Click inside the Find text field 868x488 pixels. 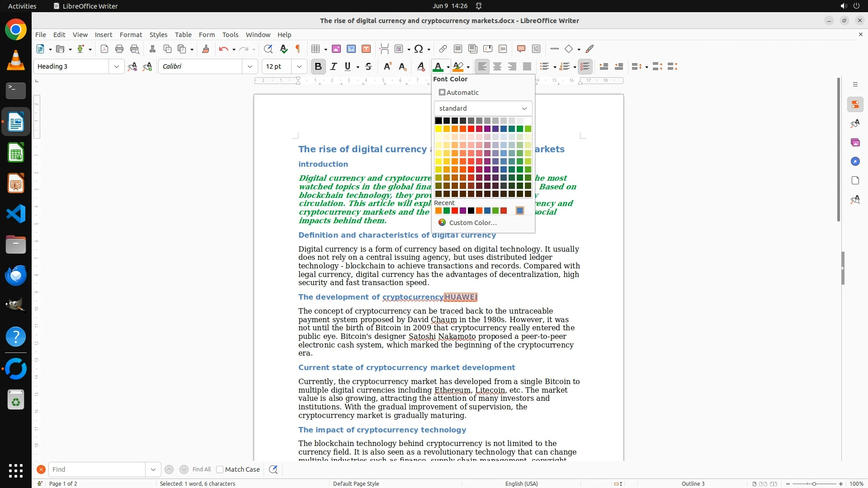97,469
